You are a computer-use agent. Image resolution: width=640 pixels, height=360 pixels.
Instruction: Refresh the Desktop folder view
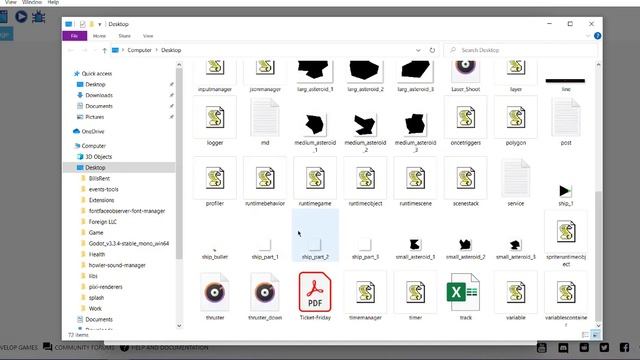tap(432, 50)
